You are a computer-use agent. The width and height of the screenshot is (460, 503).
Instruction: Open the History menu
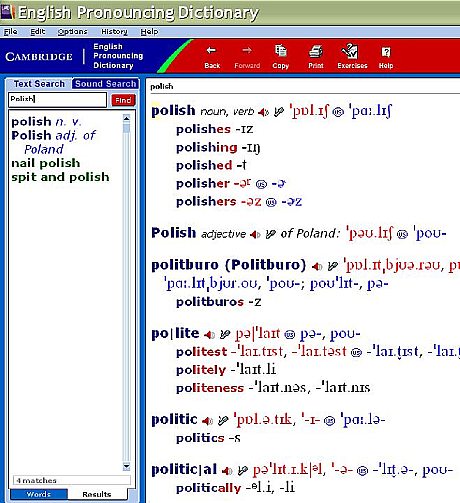point(114,32)
